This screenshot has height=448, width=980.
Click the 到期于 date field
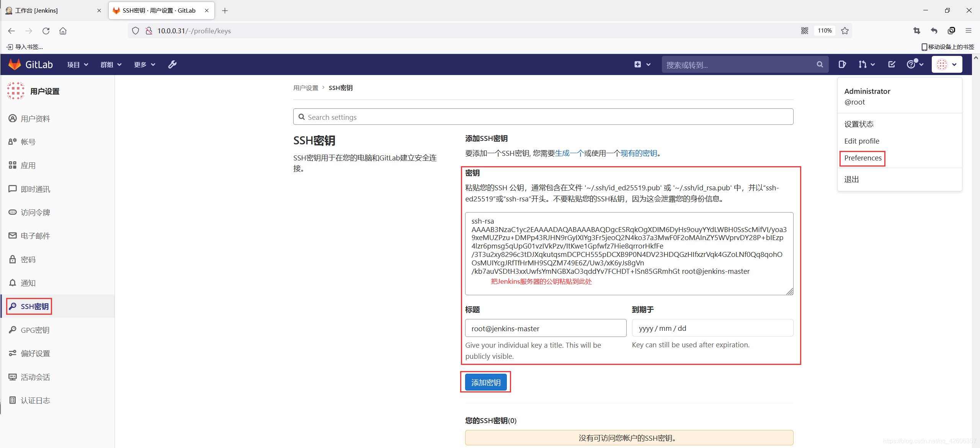(712, 328)
